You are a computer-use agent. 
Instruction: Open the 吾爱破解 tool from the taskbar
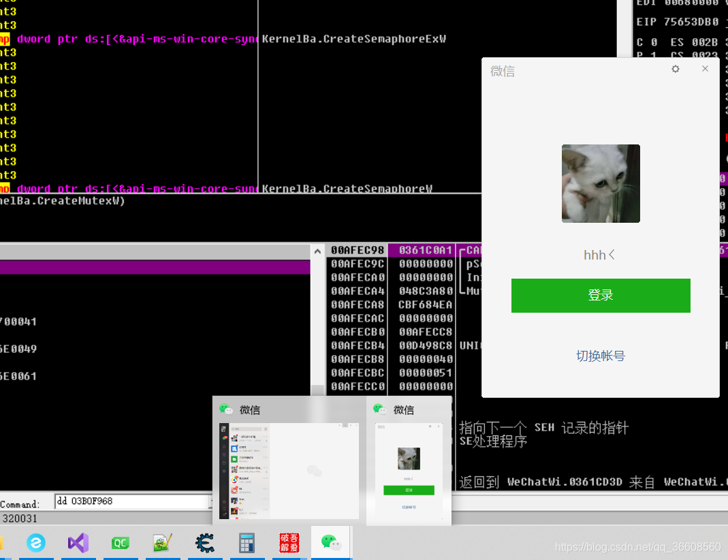tap(289, 542)
